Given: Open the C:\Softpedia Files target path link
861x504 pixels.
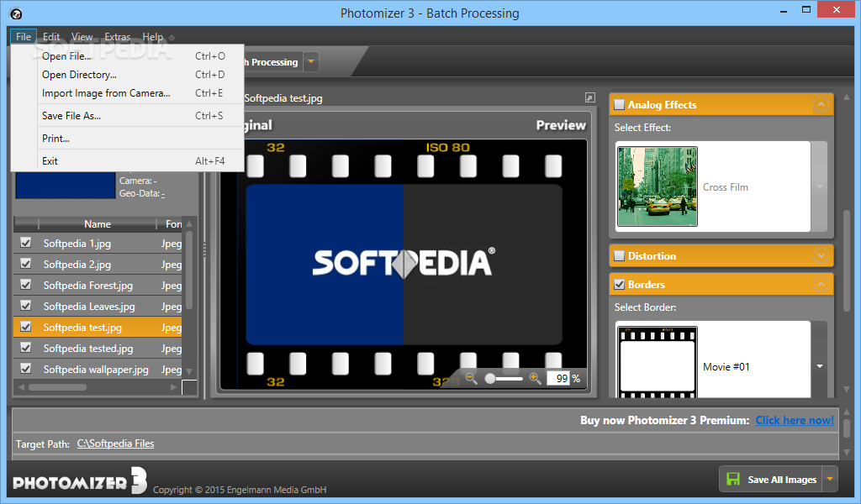Looking at the screenshot, I should click(115, 444).
